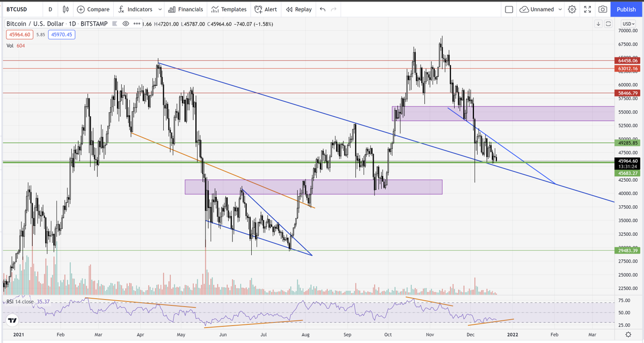Click the 2022 time axis label

[x=513, y=334]
